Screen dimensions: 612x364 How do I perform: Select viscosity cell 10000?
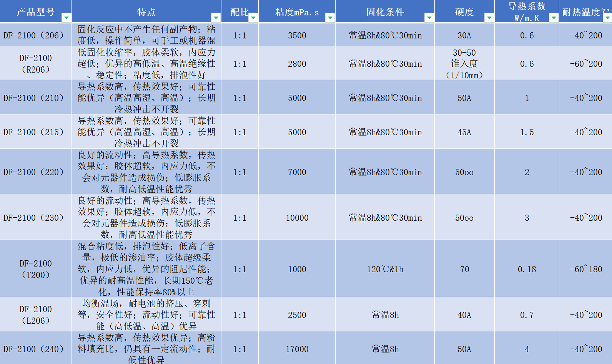pos(297,217)
